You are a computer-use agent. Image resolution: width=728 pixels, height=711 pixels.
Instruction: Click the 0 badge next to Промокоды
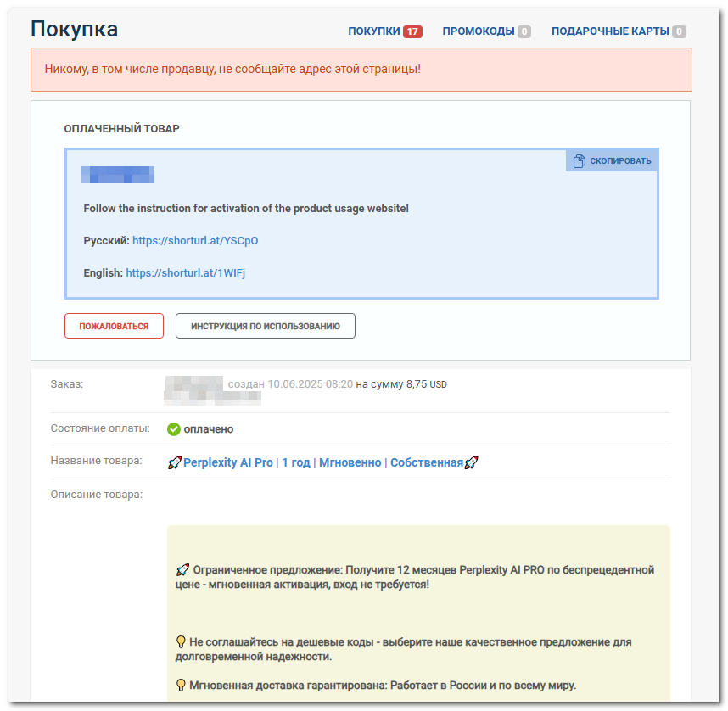[x=524, y=31]
